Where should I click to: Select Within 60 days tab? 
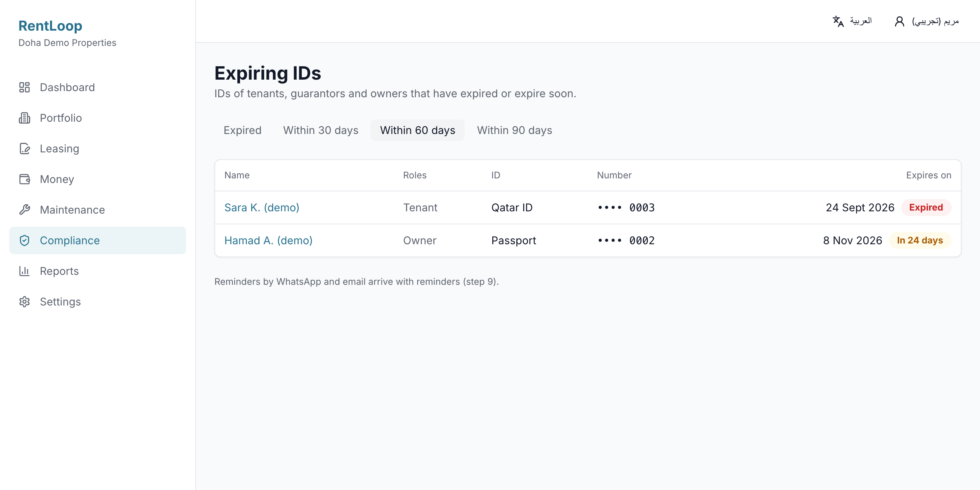[x=418, y=130]
